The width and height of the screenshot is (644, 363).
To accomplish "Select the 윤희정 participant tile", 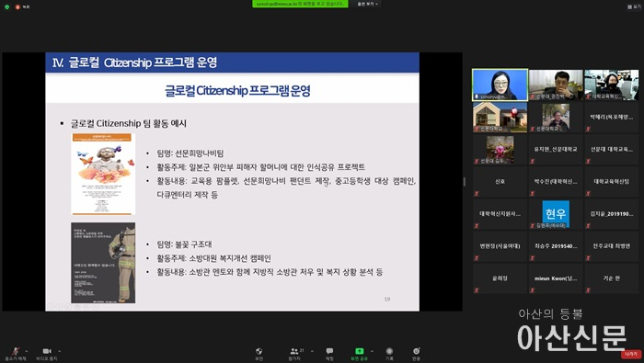I will click(x=500, y=279).
